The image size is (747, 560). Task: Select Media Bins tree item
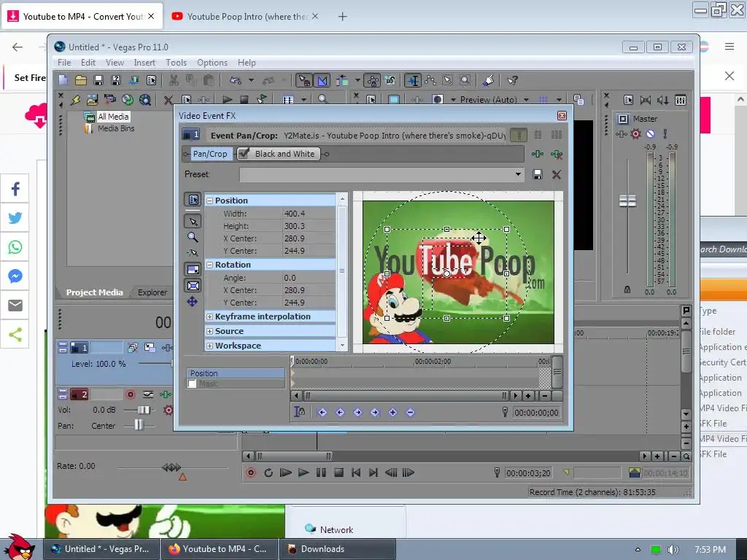click(x=116, y=128)
